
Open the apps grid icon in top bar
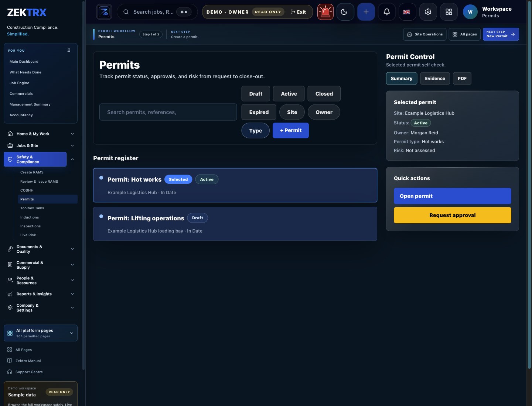point(449,12)
